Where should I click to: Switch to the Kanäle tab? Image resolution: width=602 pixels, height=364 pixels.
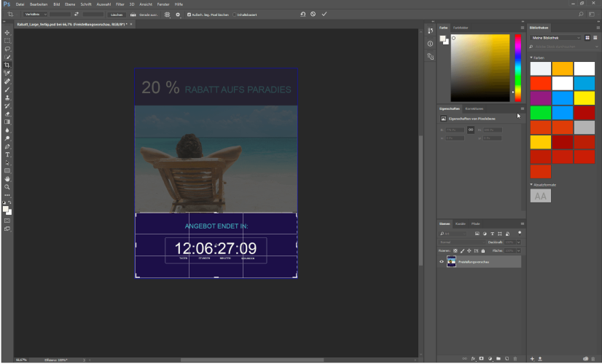click(461, 223)
